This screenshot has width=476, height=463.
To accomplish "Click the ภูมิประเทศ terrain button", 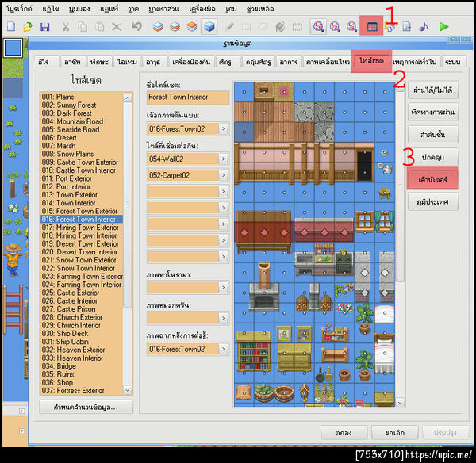I will (433, 201).
